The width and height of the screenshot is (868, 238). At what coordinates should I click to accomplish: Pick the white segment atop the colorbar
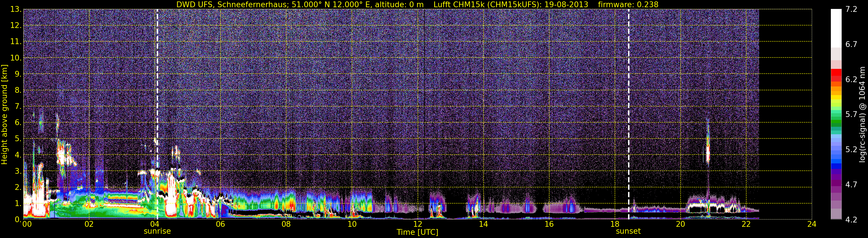[836, 28]
